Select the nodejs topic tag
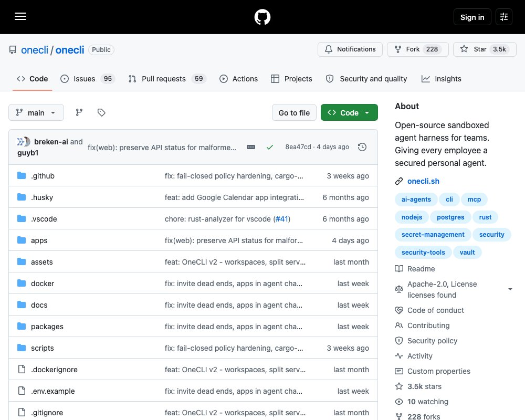The image size is (525, 420). pyautogui.click(x=412, y=217)
